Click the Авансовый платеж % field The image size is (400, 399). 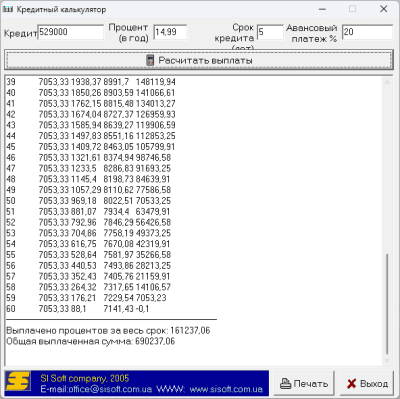point(368,32)
